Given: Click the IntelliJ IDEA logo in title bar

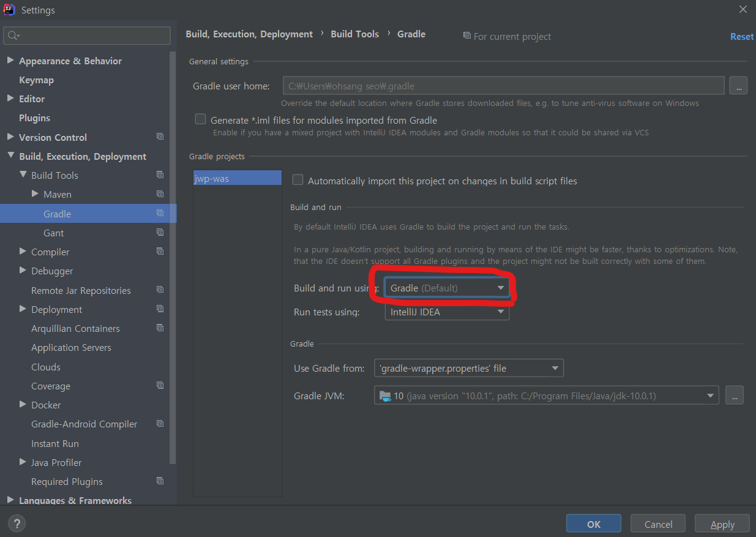Looking at the screenshot, I should 9,10.
